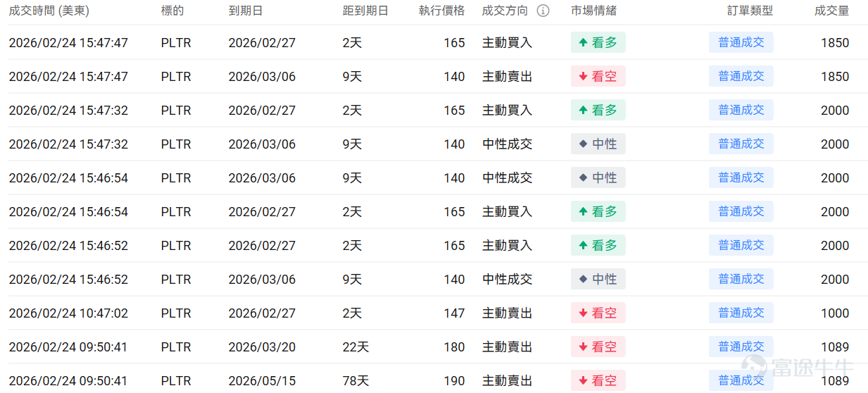Click the expiry date 2026/05/15

coord(262,380)
